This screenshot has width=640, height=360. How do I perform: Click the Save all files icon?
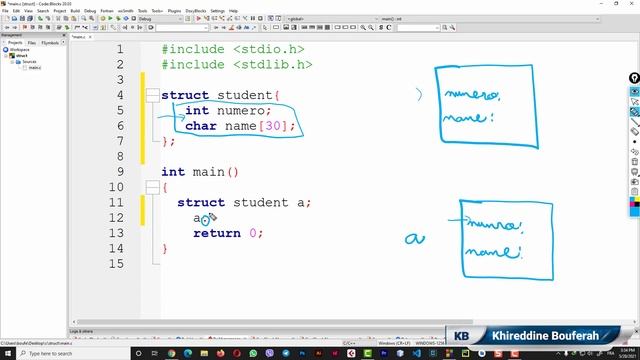click(x=30, y=19)
